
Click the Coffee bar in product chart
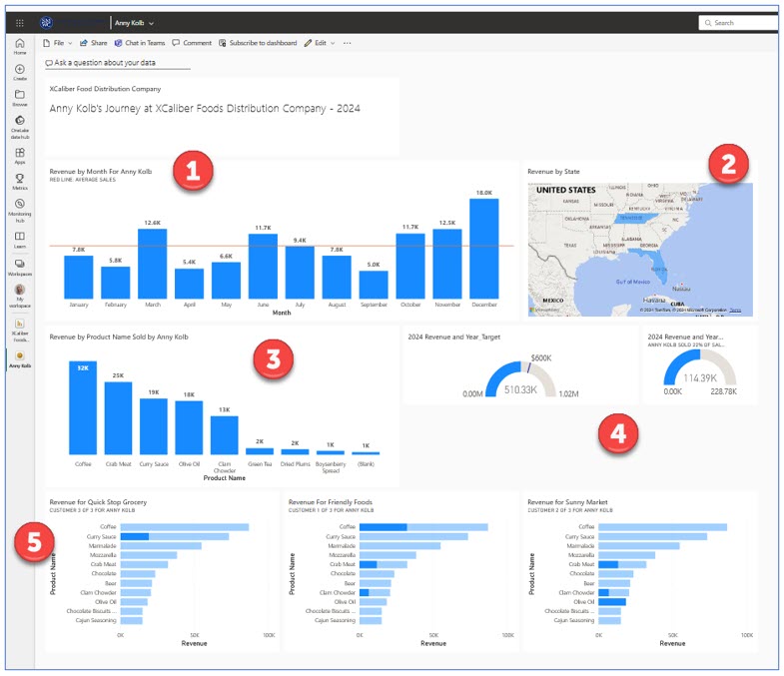[x=83, y=407]
